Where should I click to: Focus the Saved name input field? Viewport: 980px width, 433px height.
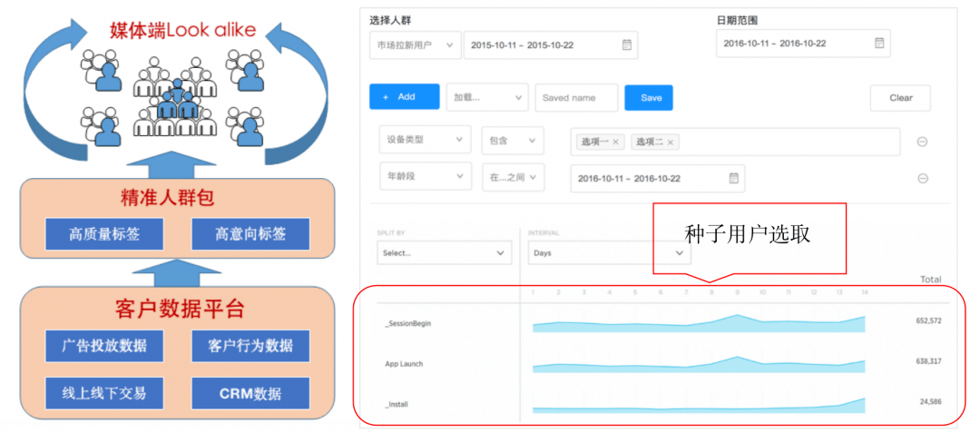coord(576,97)
